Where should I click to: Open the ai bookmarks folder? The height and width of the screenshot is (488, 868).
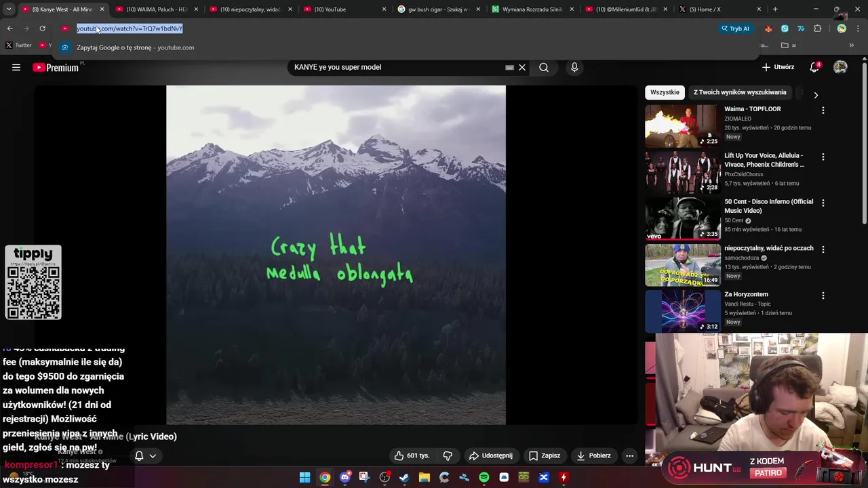[789, 45]
